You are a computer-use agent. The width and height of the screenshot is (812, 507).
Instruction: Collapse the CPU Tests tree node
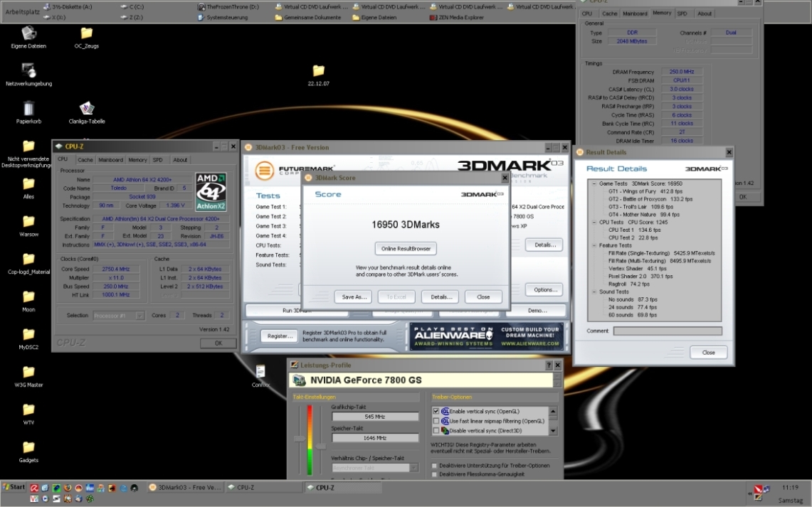click(594, 223)
